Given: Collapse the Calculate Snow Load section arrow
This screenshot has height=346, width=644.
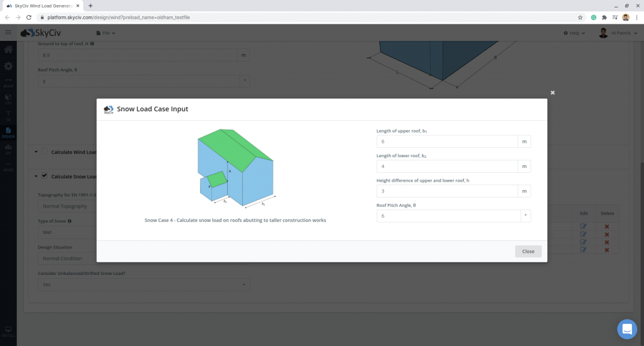Looking at the screenshot, I should [35, 177].
